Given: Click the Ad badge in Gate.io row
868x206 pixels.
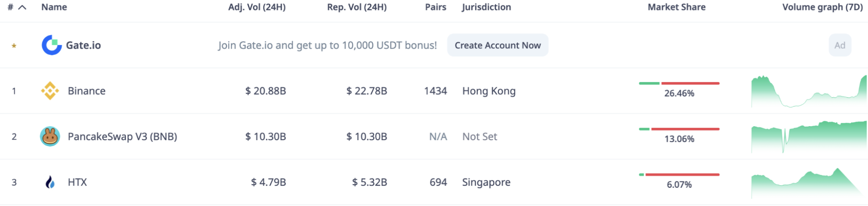Looking at the screenshot, I should [840, 45].
